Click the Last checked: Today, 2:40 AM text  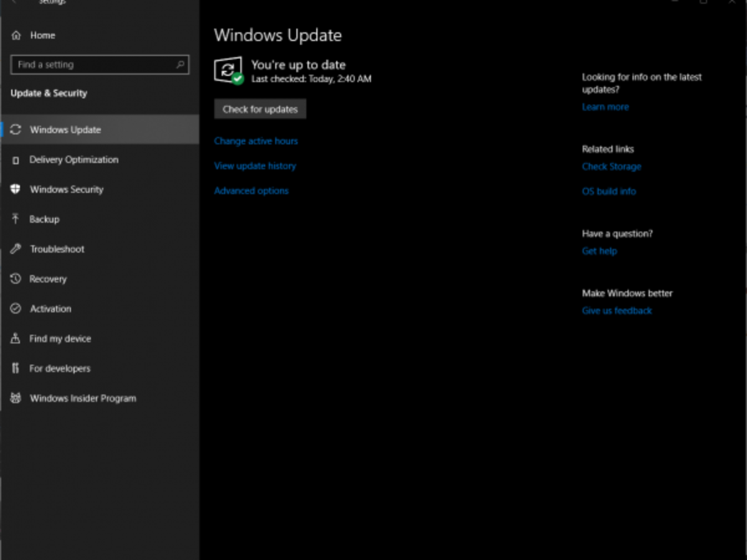[x=311, y=79]
